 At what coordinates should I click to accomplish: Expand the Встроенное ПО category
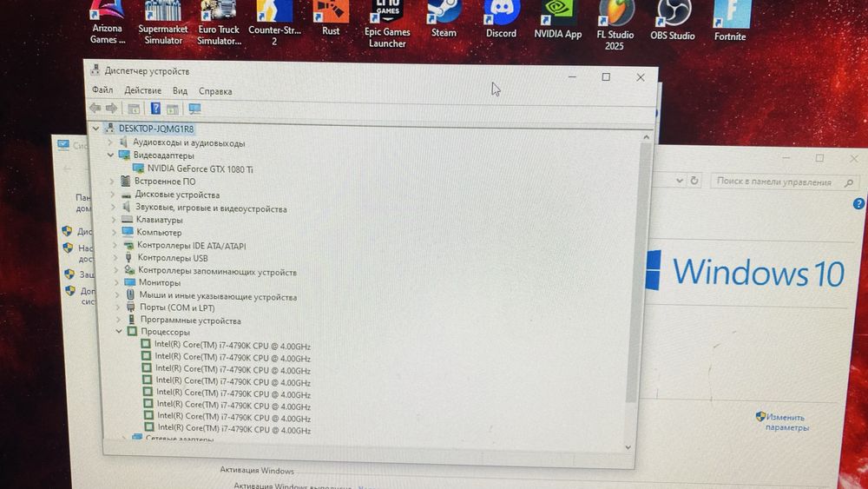click(x=112, y=181)
